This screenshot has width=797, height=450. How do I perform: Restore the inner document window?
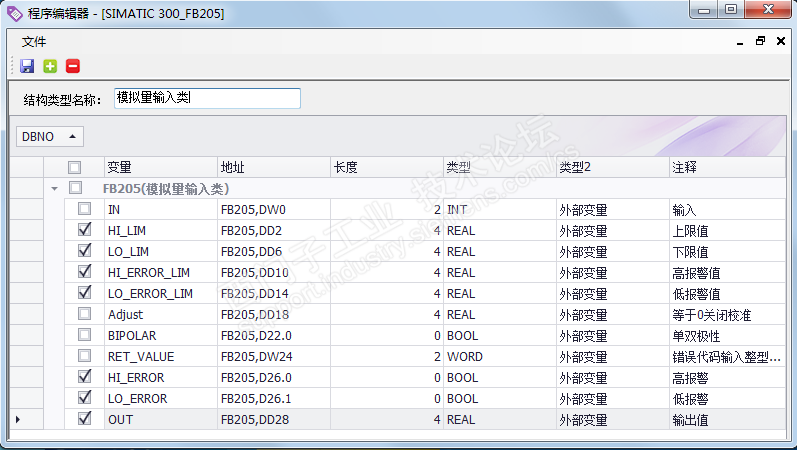point(760,41)
